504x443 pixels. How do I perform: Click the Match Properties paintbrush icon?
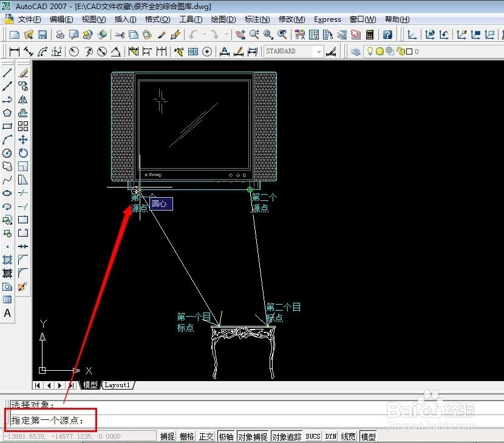[162, 35]
